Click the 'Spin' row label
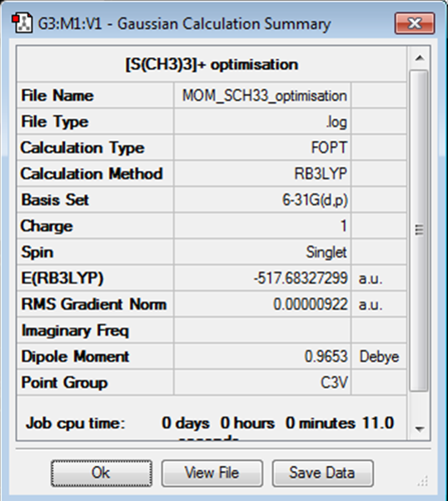Screen dimensions: 448x501 tap(37, 252)
